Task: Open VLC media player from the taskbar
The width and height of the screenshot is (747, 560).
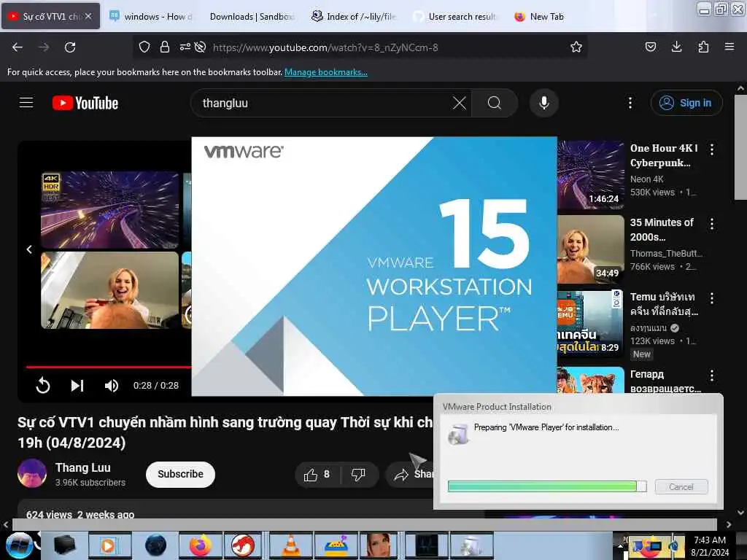Action: pyautogui.click(x=291, y=545)
